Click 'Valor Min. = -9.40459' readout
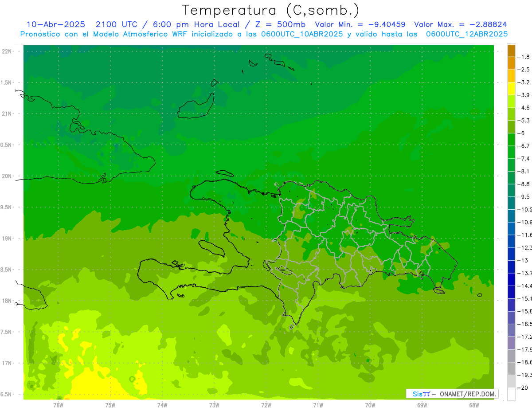Screen dimensions: 532x411 360,24
